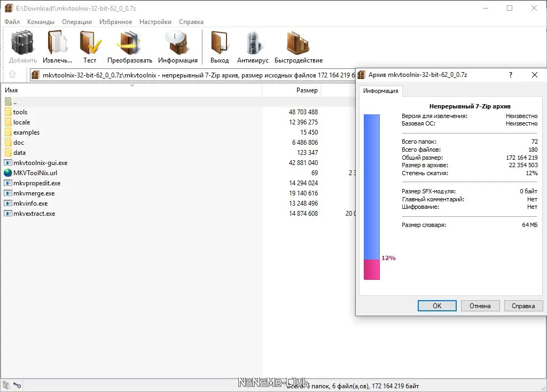Click the Отмена button
The width and height of the screenshot is (547, 392).
pyautogui.click(x=480, y=306)
